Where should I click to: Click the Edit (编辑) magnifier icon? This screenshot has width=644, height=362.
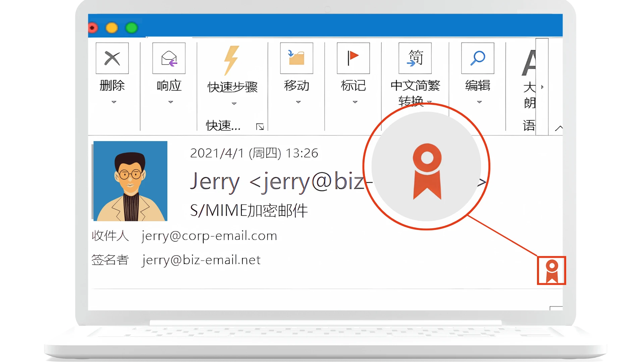tap(477, 58)
